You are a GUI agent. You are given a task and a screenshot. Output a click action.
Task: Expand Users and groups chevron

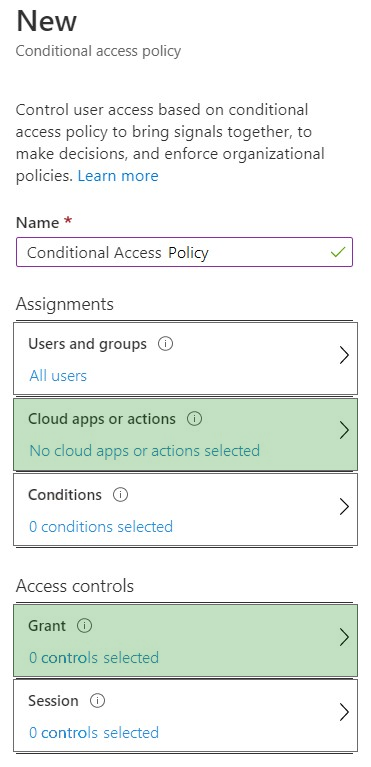click(344, 356)
